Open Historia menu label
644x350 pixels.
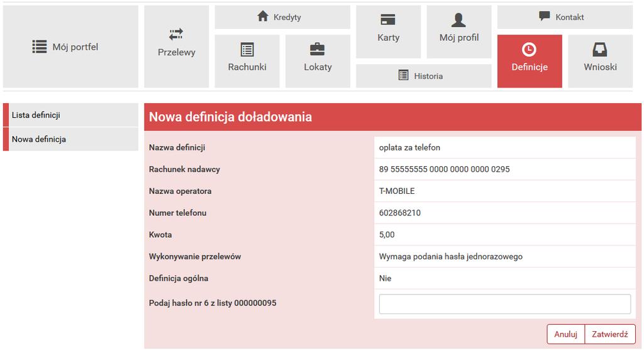pos(428,76)
